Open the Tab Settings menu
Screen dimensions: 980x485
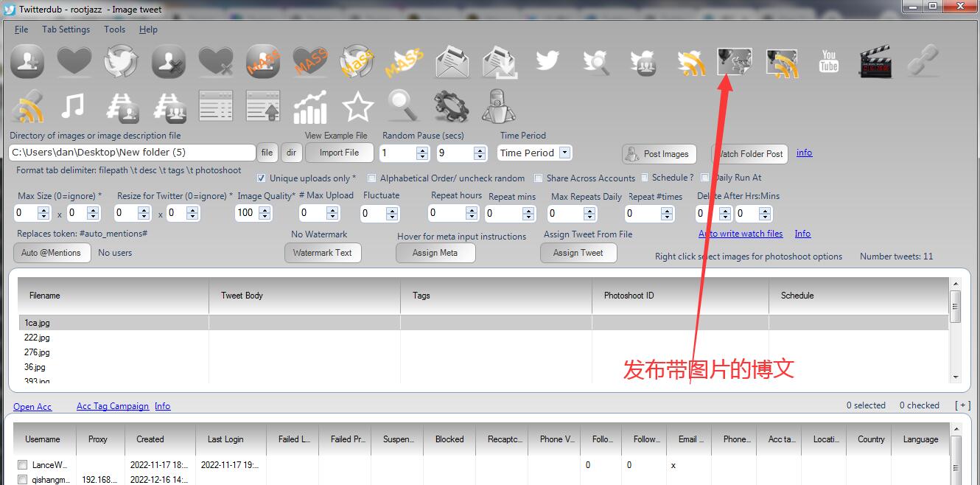66,29
